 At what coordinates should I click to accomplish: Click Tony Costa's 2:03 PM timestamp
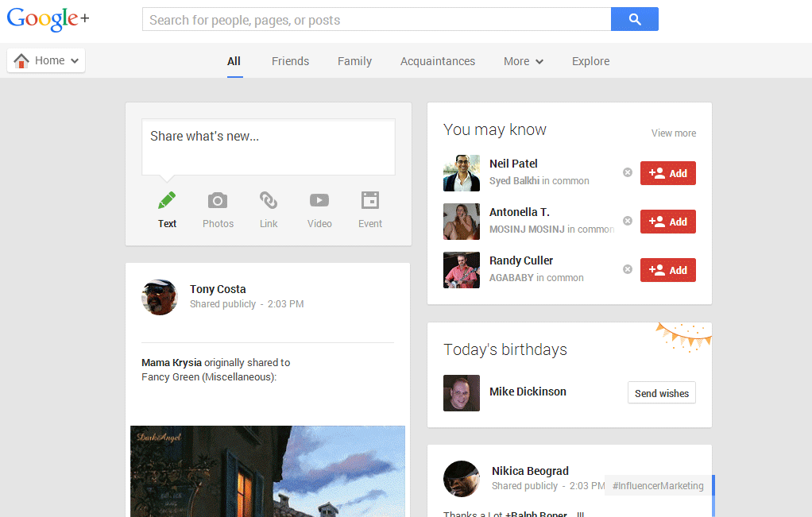pos(285,304)
